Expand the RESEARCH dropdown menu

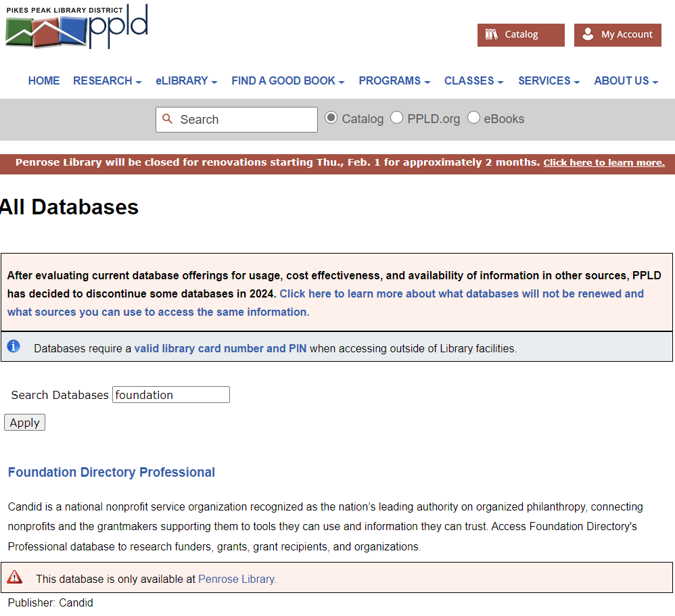[107, 80]
